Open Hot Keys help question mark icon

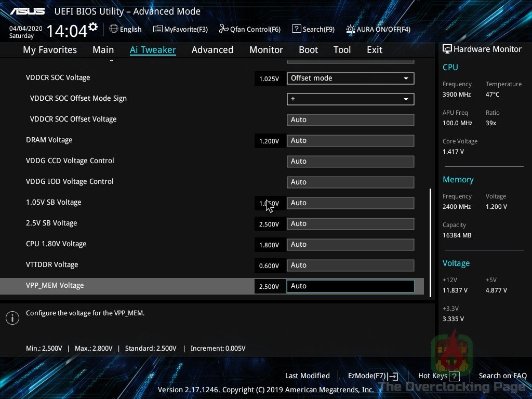[454, 376]
